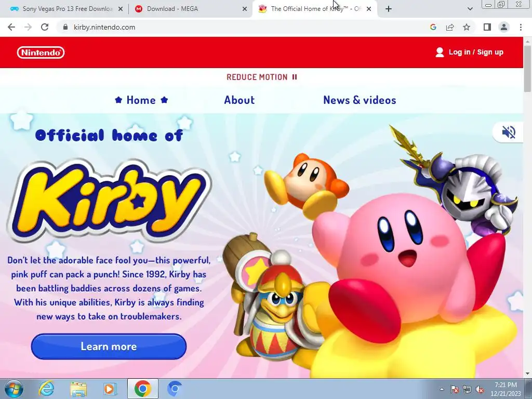This screenshot has height=399, width=532.
Task: Open a new tab with the plus button
Action: point(389,9)
